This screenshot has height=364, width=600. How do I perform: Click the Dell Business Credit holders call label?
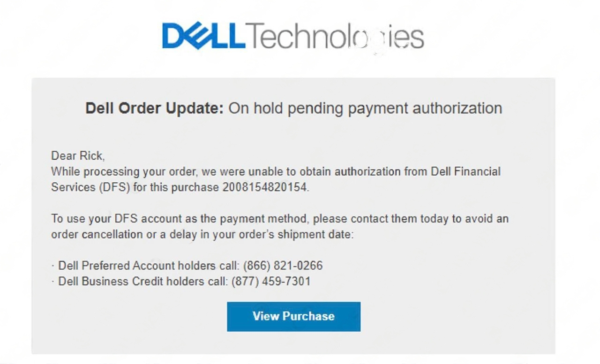tap(142, 282)
